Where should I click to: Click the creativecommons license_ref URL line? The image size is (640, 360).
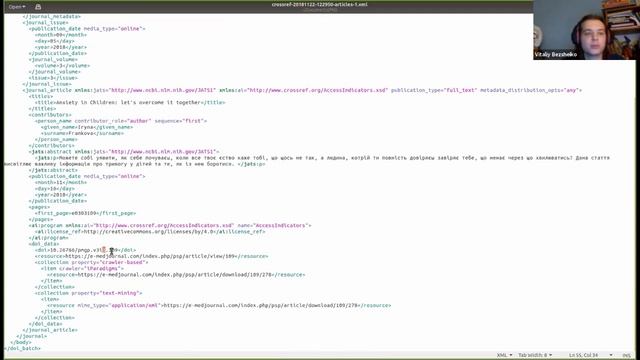(x=150, y=231)
